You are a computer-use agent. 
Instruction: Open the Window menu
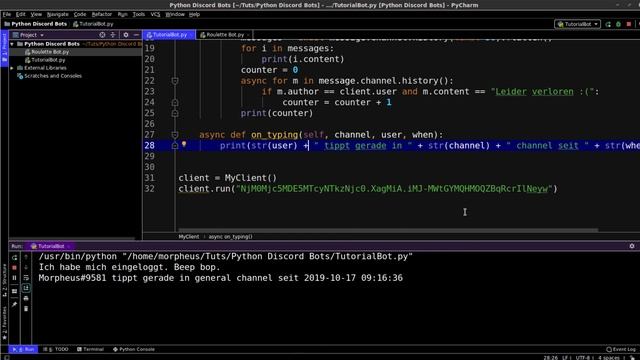175,14
